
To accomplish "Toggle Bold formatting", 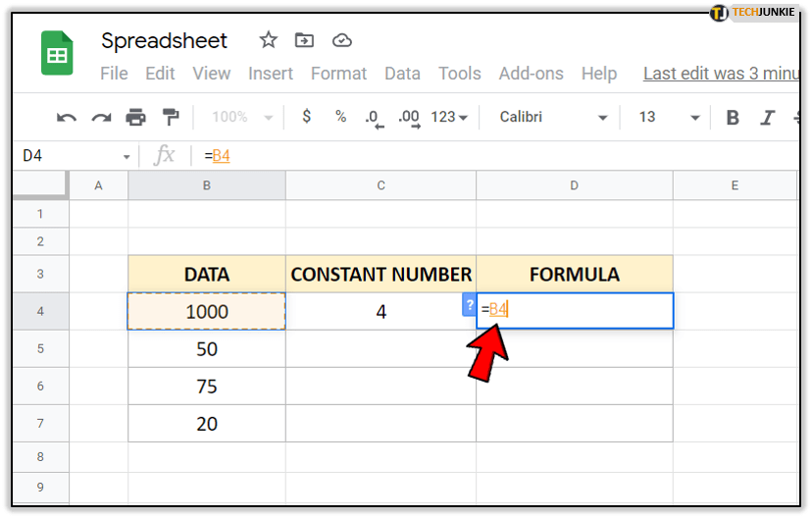I will 733,118.
